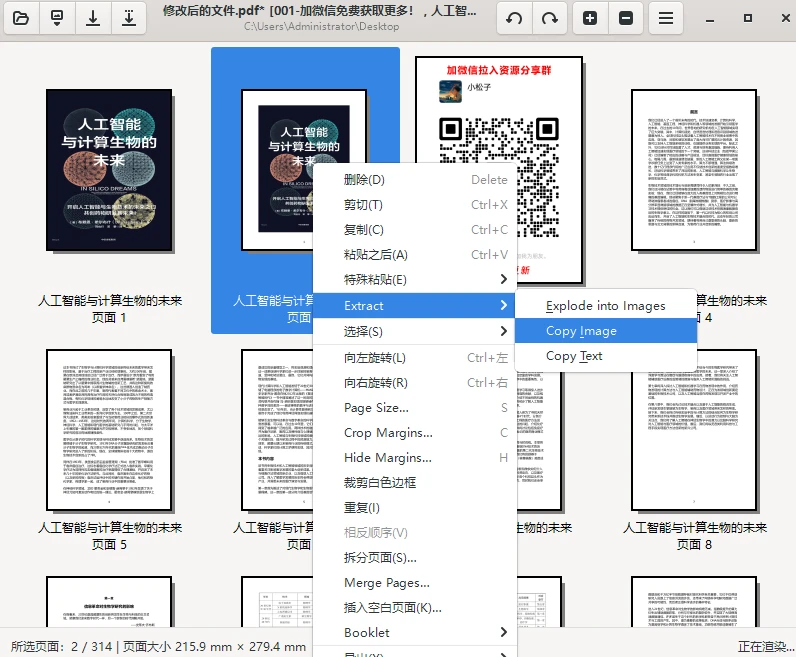This screenshot has height=657, width=796.
Task: Choose 裁剪白色边框 entry
Action: point(415,482)
